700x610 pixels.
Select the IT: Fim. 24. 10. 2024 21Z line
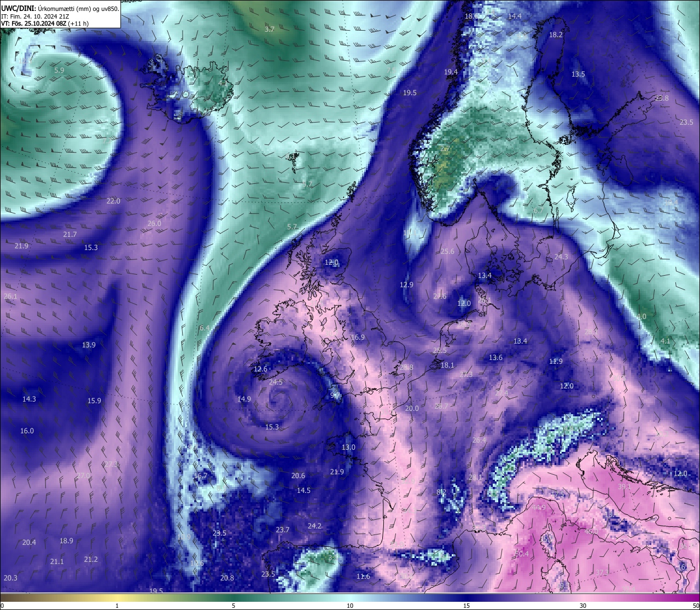point(35,16)
